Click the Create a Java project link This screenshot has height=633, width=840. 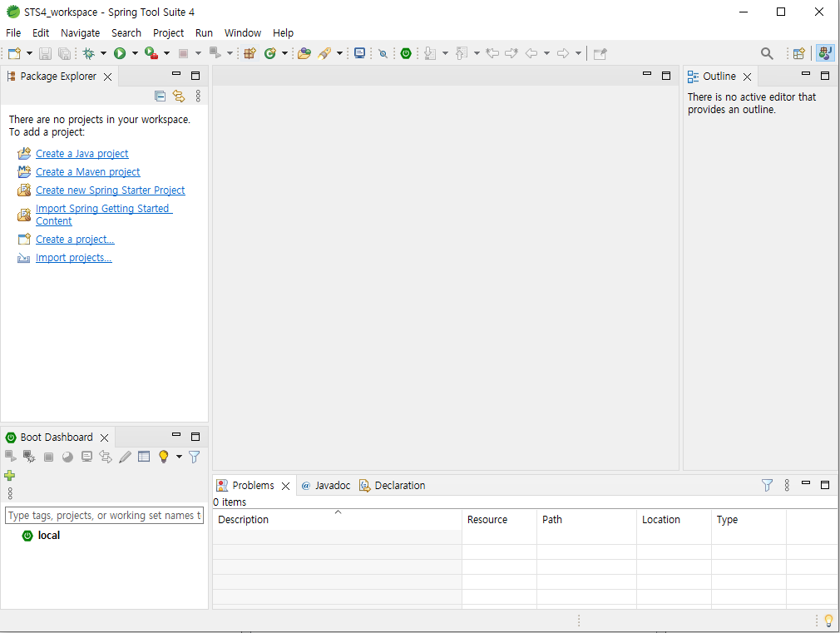coord(82,154)
